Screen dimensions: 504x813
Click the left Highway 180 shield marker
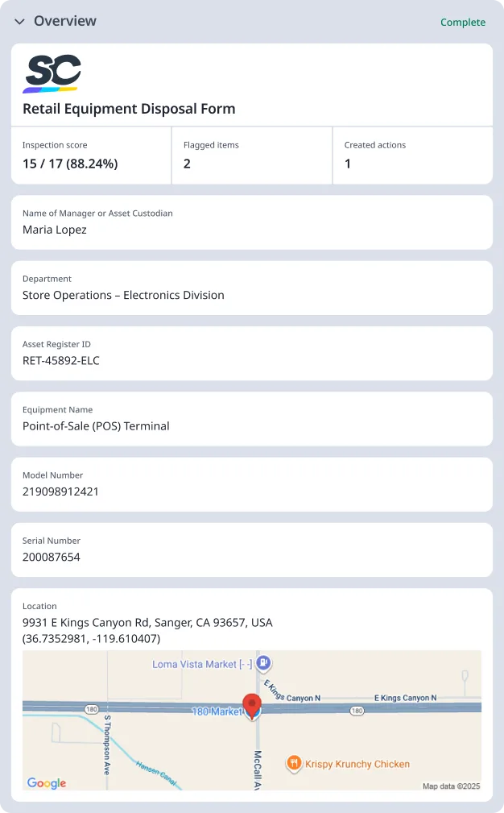[x=92, y=710]
